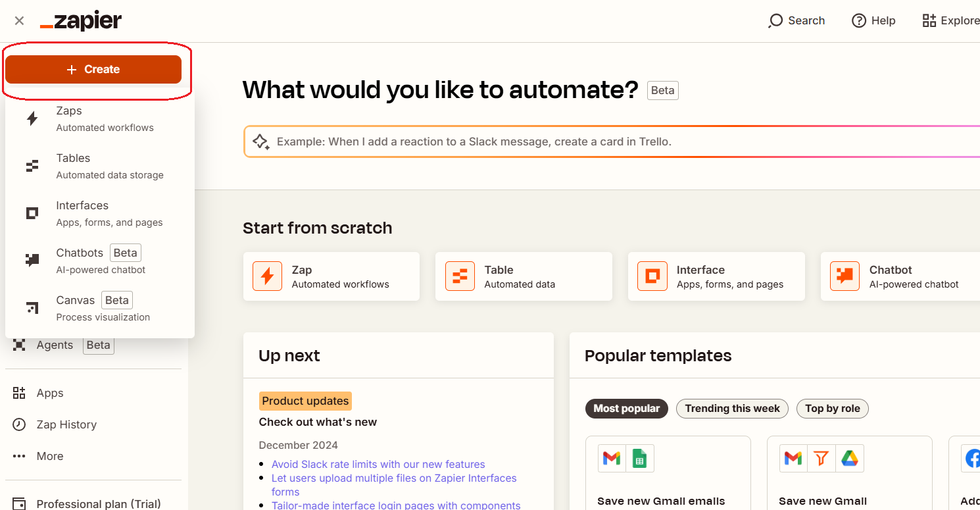Select the Top by role tab
The height and width of the screenshot is (510, 980).
tap(832, 408)
